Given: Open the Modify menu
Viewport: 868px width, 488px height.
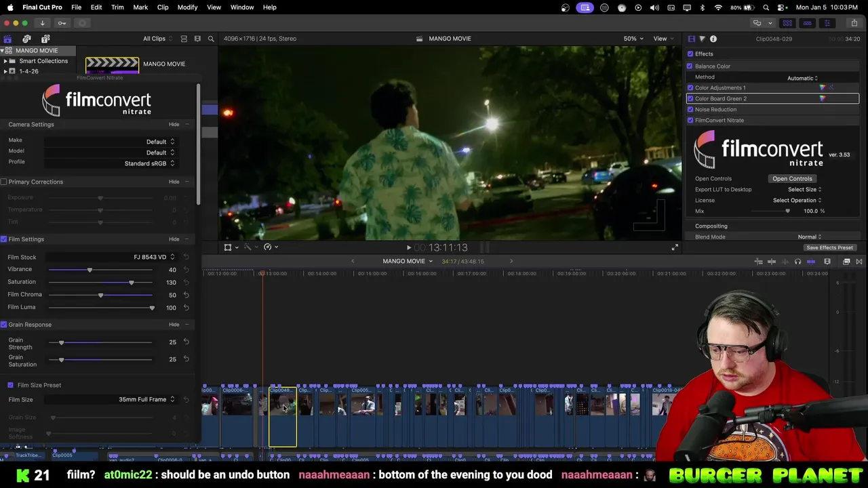Looking at the screenshot, I should click(188, 7).
